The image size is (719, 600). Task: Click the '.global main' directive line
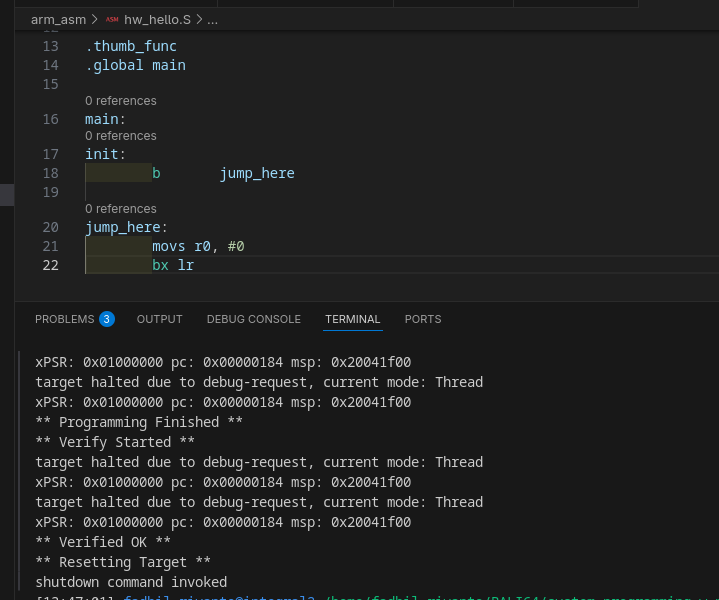click(135, 65)
